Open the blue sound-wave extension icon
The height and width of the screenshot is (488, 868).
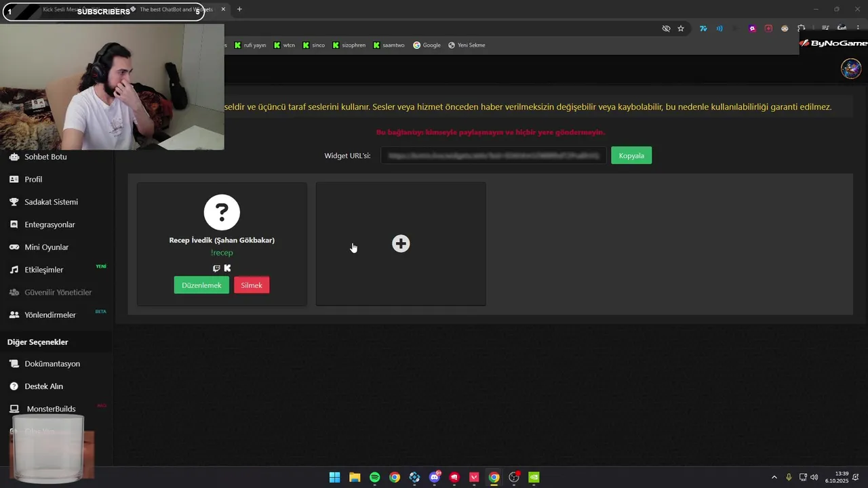point(719,28)
